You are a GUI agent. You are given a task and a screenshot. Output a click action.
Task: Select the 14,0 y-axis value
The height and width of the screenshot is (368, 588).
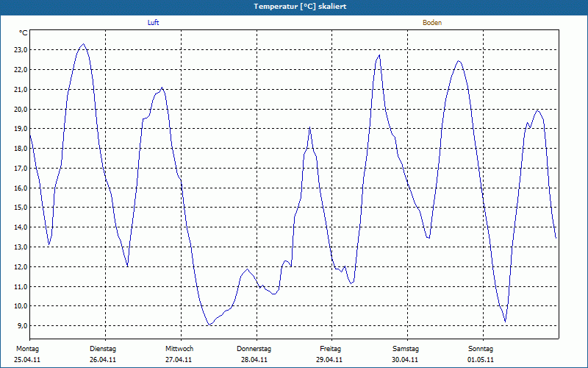(x=21, y=227)
